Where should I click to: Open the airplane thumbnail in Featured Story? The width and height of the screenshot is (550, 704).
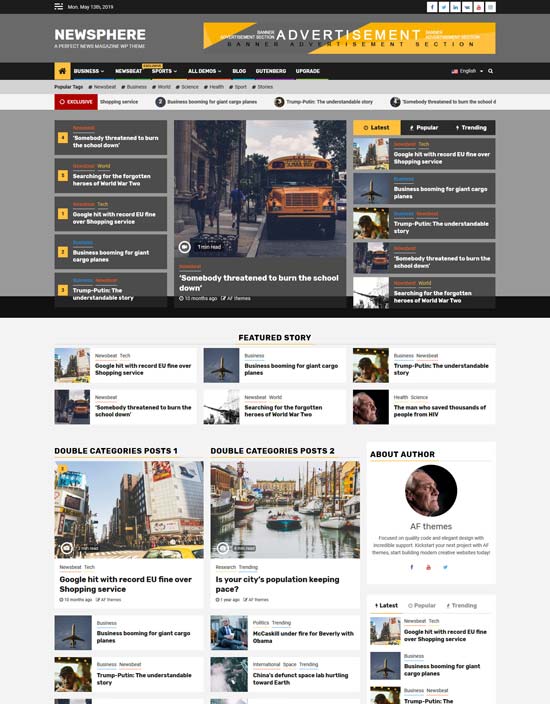[x=221, y=365]
